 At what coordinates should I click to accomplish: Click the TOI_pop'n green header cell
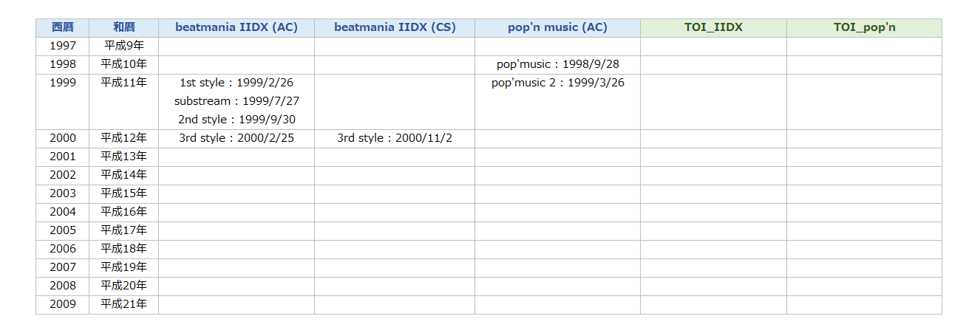tap(865, 28)
